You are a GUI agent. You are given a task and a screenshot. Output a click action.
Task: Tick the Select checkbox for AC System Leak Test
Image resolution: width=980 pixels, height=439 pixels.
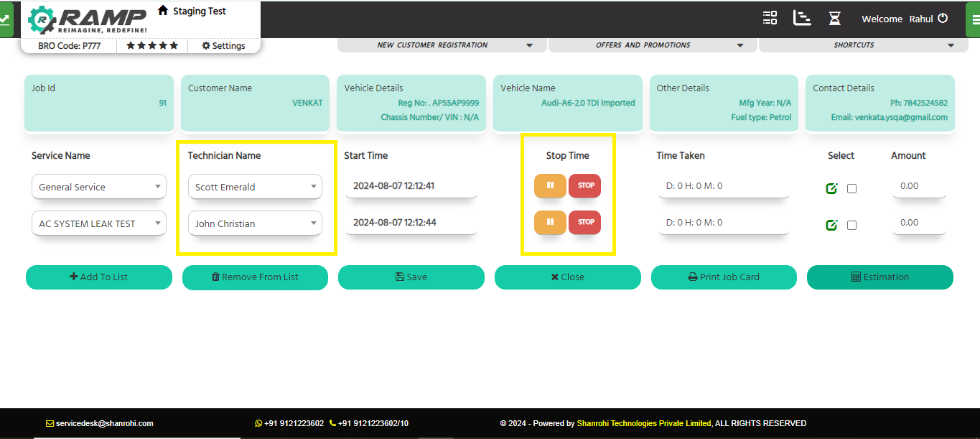pyautogui.click(x=851, y=226)
